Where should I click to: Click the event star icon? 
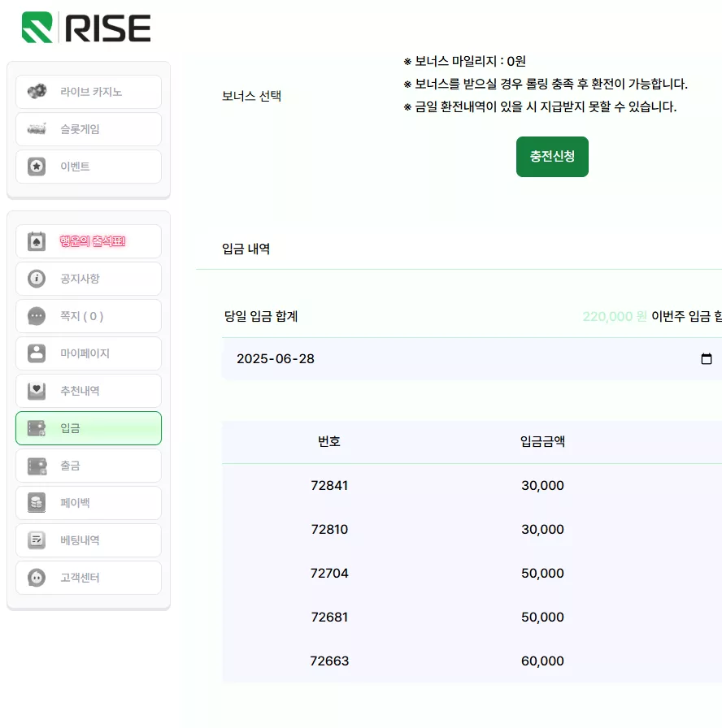coord(37,167)
